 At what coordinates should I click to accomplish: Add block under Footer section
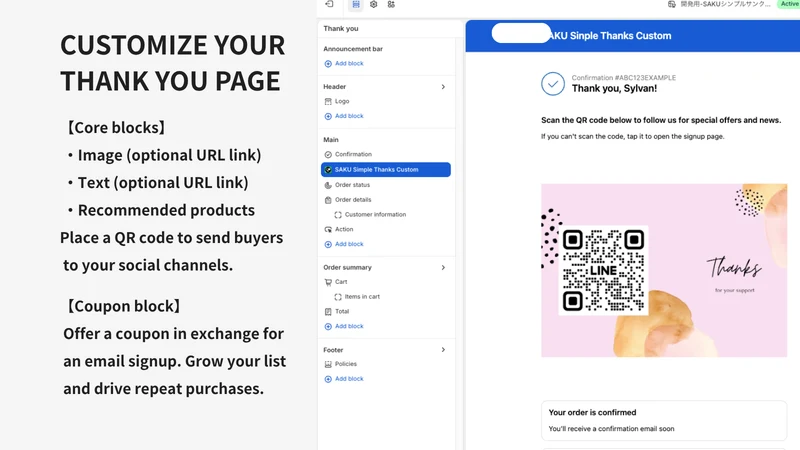pos(349,379)
